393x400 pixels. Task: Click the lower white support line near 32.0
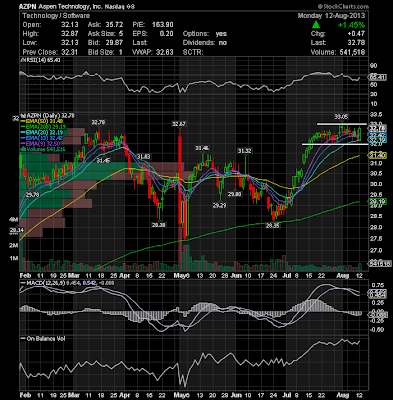335,144
